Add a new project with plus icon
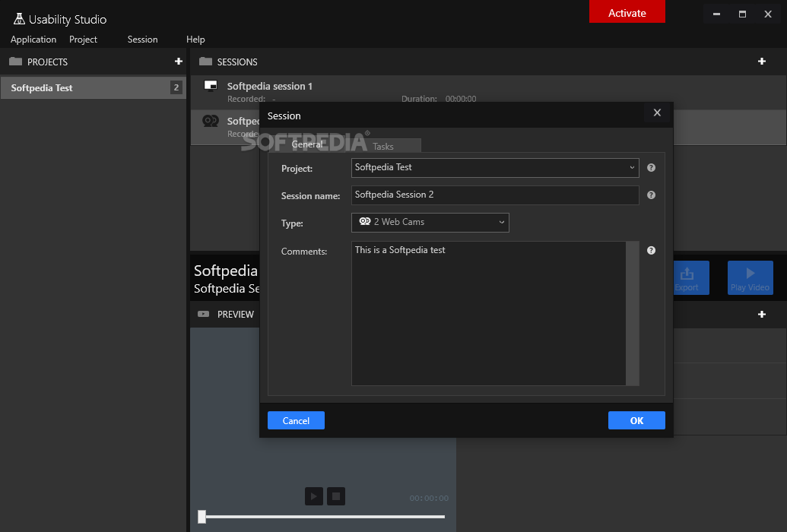 (178, 62)
